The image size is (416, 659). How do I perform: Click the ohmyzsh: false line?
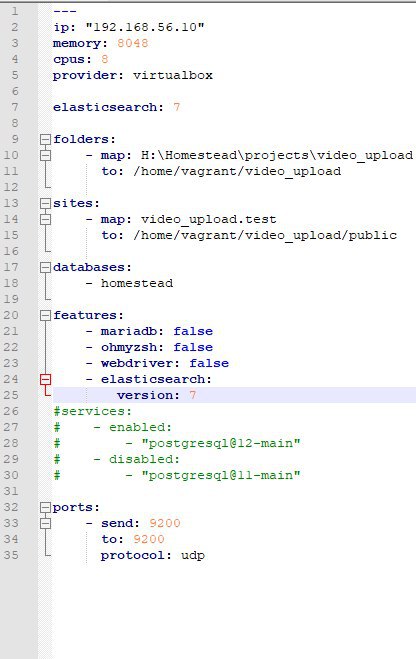coord(149,347)
